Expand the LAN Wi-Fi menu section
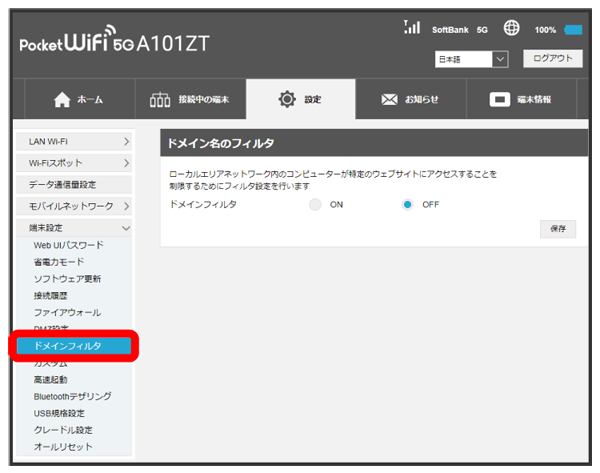This screenshot has height=473, width=600. point(76,144)
